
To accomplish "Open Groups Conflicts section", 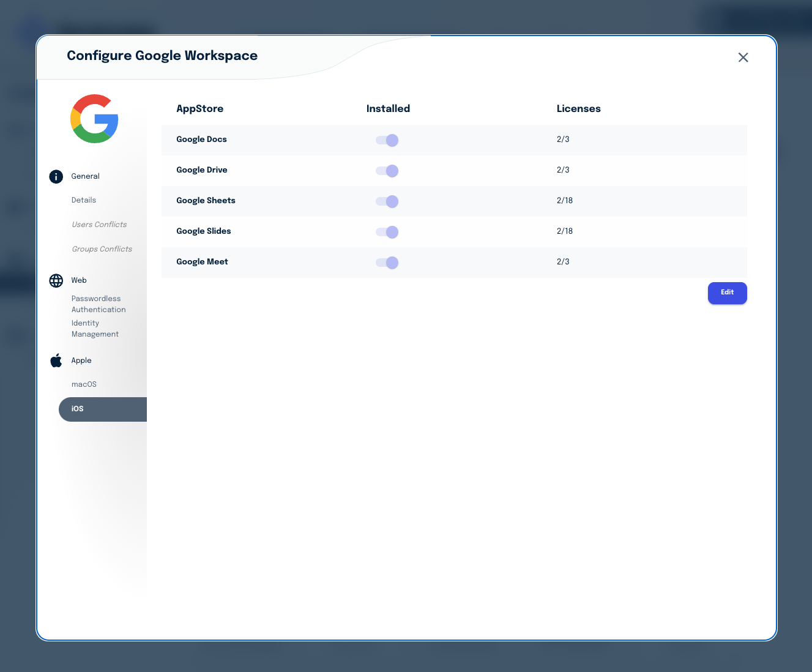I will click(102, 249).
